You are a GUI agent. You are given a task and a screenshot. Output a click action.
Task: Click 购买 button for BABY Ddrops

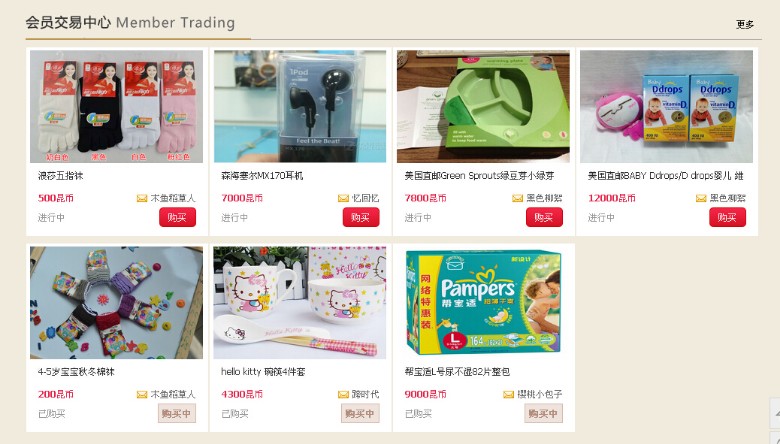click(727, 217)
